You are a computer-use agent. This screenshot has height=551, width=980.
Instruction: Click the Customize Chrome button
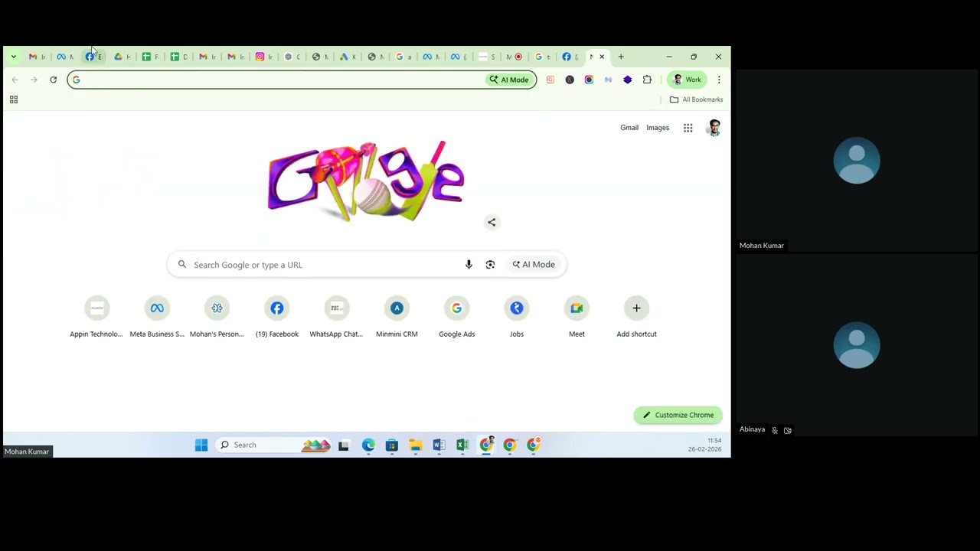678,415
